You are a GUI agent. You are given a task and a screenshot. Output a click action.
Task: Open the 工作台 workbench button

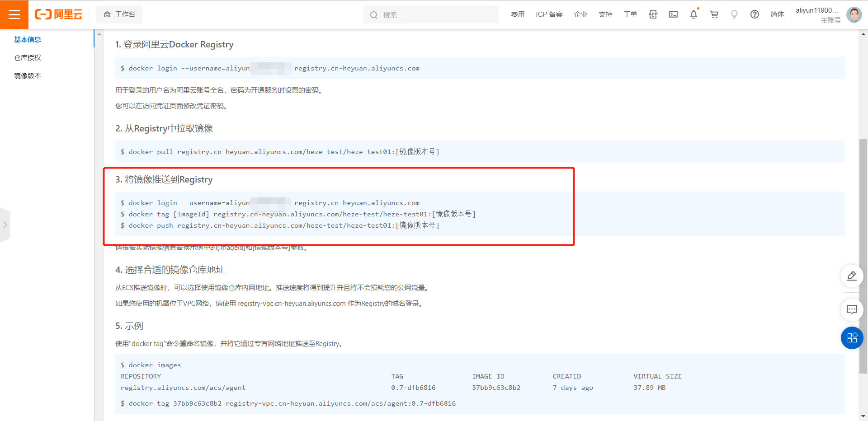[x=119, y=14]
